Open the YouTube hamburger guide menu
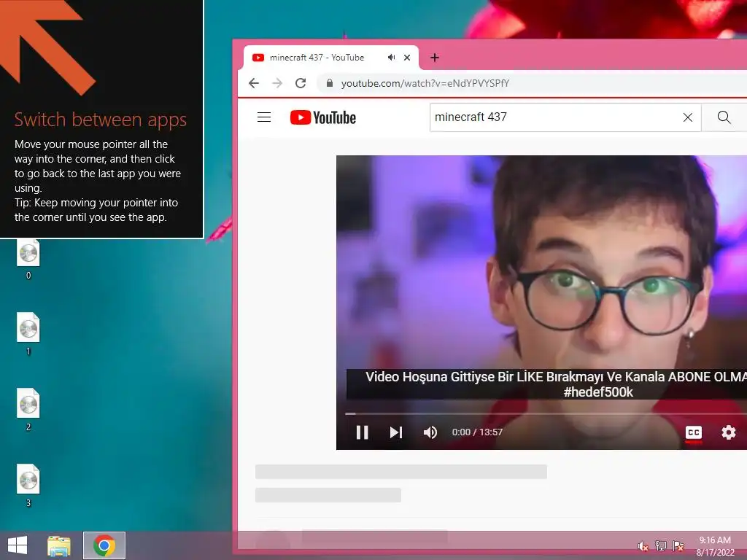The image size is (747, 560). pos(264,117)
